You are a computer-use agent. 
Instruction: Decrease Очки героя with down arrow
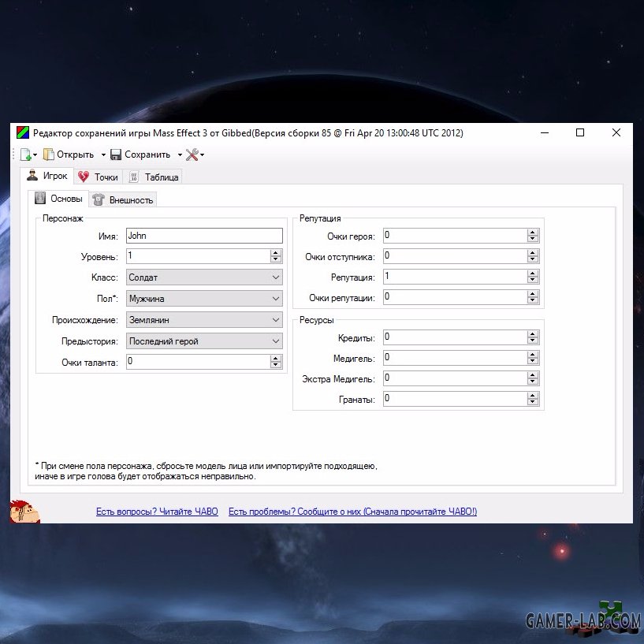[533, 239]
